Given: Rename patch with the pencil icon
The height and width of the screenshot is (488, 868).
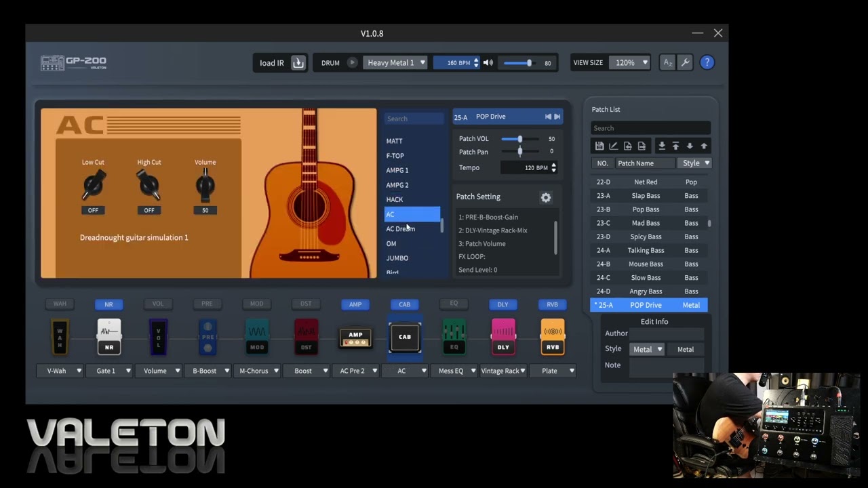Looking at the screenshot, I should (614, 146).
